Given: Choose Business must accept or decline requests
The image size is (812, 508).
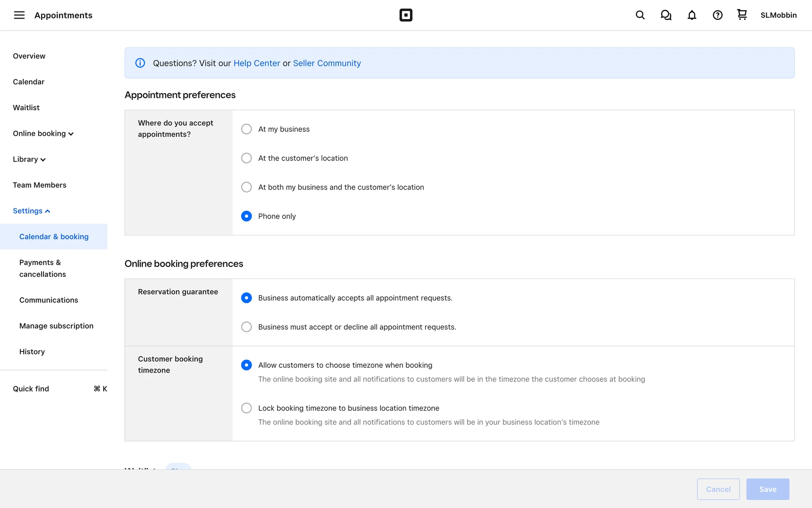Looking at the screenshot, I should 246,327.
